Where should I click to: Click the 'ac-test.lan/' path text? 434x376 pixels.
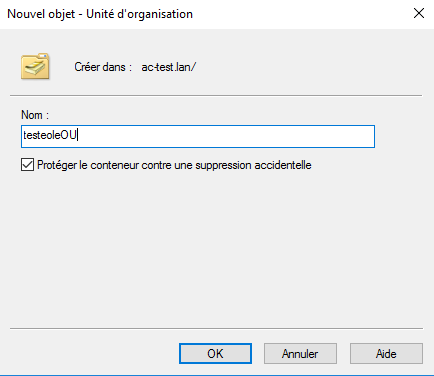coord(169,67)
